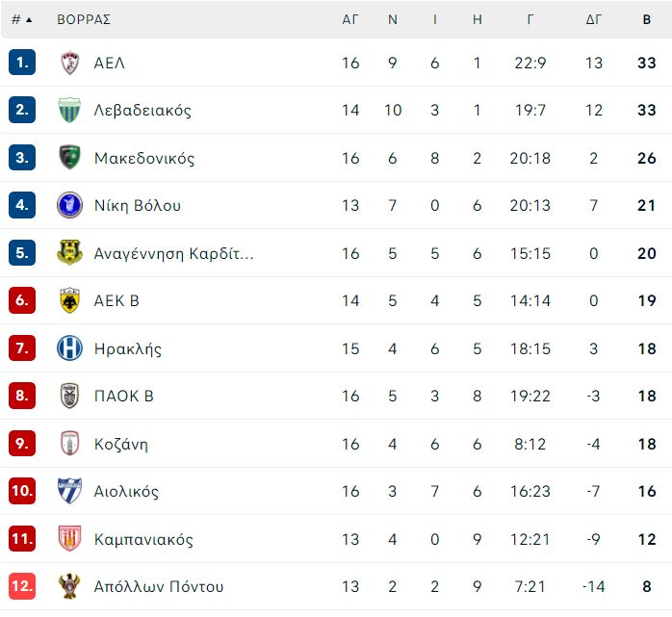The height and width of the screenshot is (617, 672).
Task: Open the Κοζάνη team page link
Action: click(121, 444)
